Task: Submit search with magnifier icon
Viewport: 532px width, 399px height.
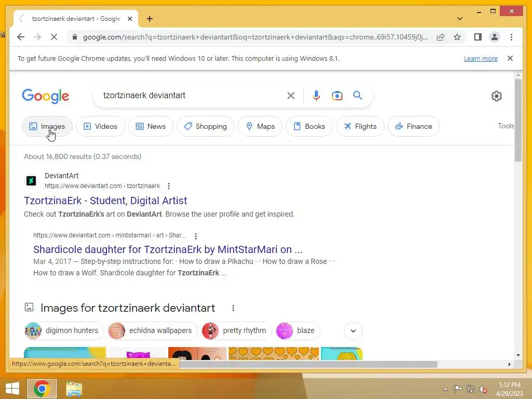Action: point(357,96)
